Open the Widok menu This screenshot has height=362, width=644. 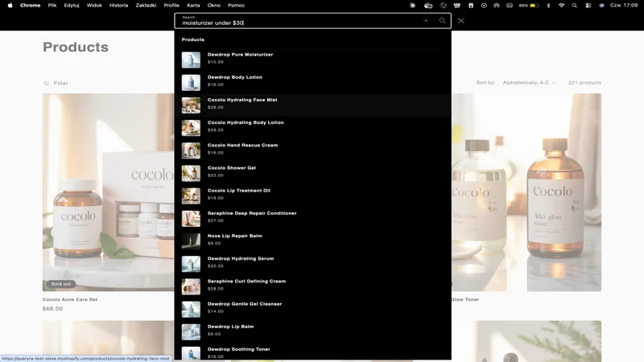[94, 6]
